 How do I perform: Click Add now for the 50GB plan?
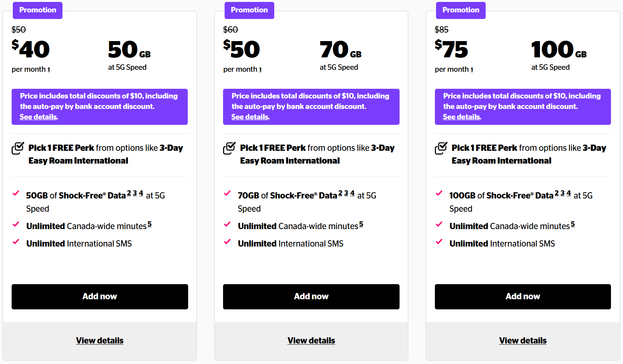click(x=99, y=297)
